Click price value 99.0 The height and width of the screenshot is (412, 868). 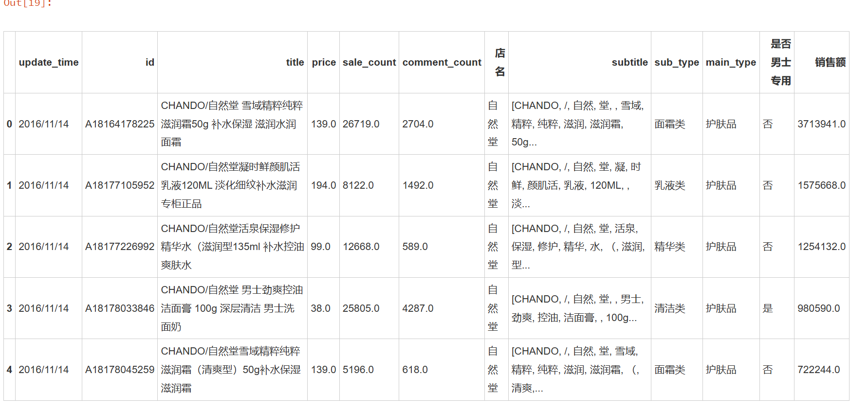[320, 247]
